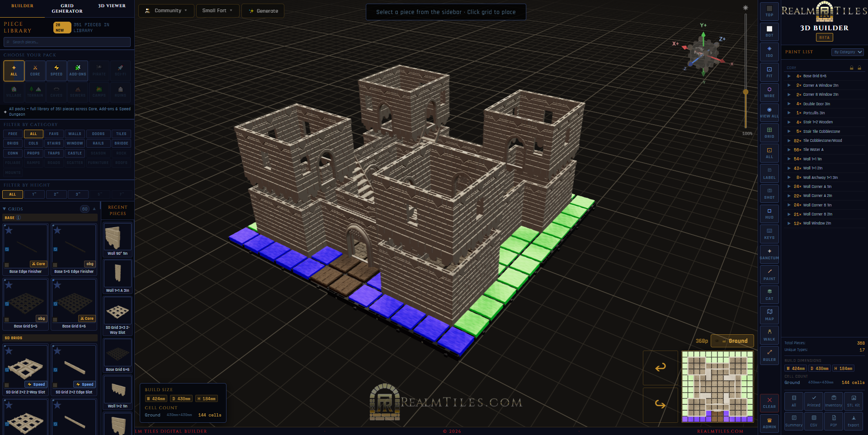Click the vertical brightness slider handle
The width and height of the screenshot is (868, 435).
[745, 92]
